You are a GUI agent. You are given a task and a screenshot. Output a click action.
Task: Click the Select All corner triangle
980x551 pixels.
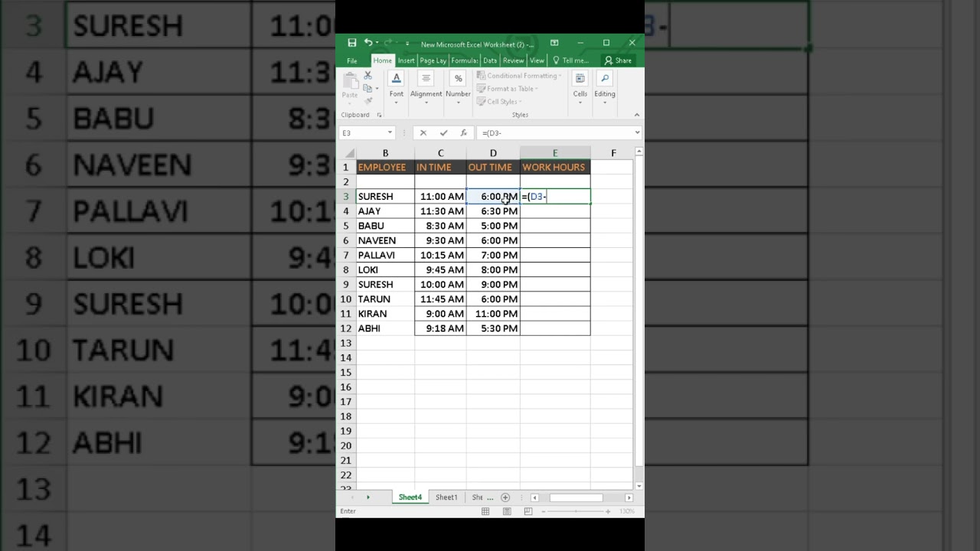coord(350,153)
